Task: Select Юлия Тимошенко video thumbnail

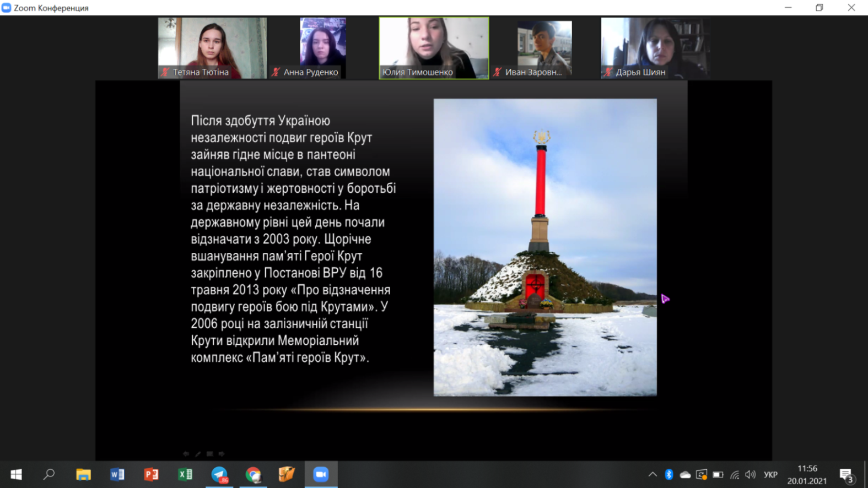Action: point(434,48)
